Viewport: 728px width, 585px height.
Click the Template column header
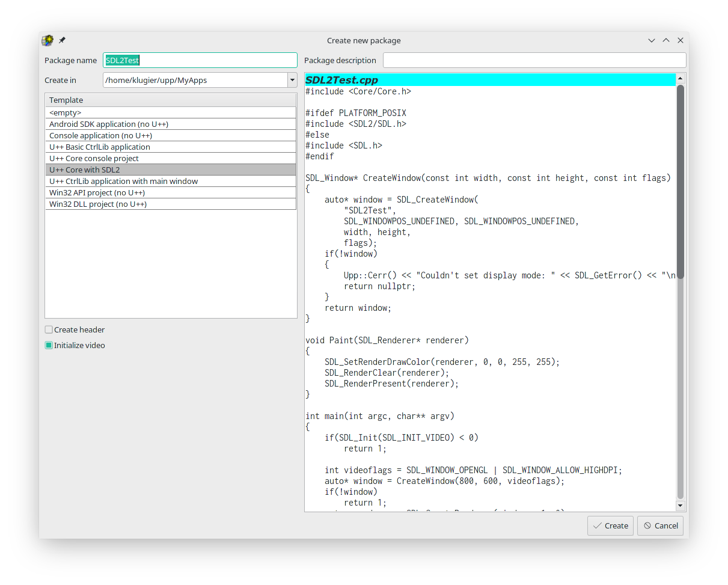(171, 100)
